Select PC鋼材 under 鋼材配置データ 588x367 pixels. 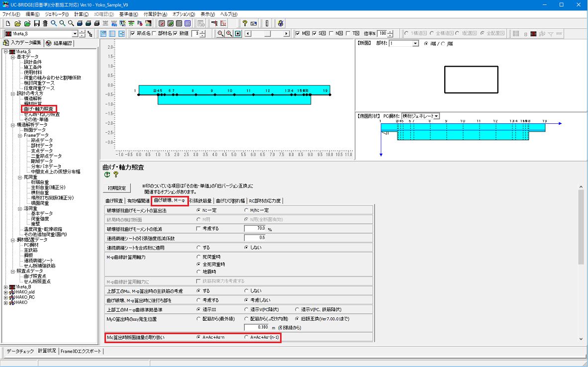[31, 245]
